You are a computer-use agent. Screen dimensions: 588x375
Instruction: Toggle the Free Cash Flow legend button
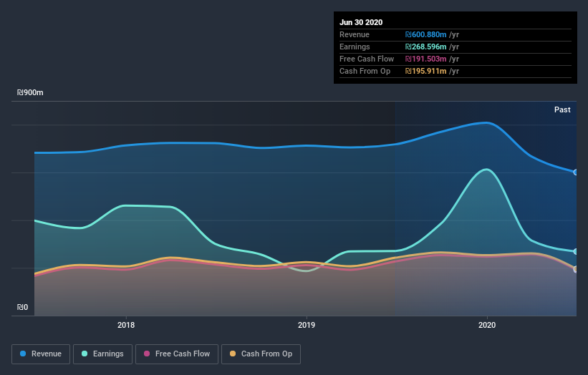[x=177, y=354]
